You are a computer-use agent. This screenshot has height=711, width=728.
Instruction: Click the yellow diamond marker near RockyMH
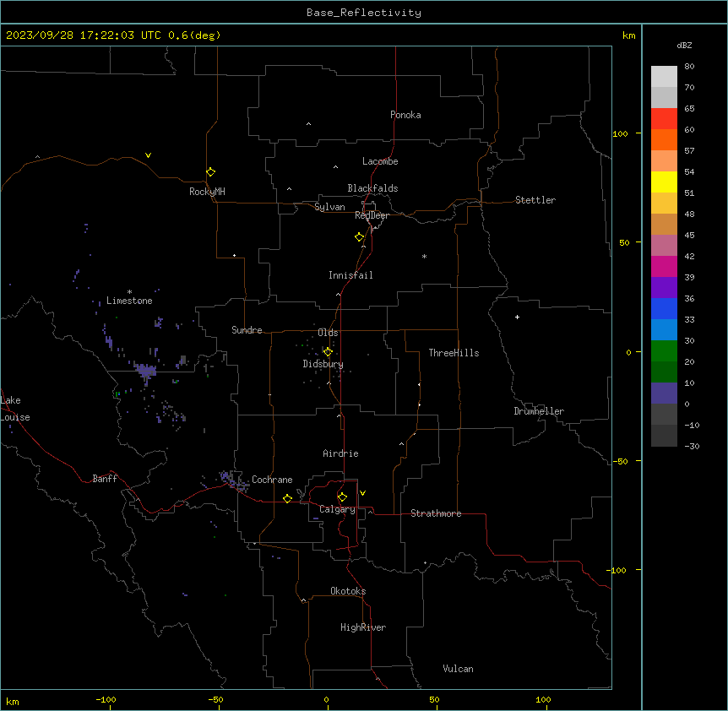[210, 172]
